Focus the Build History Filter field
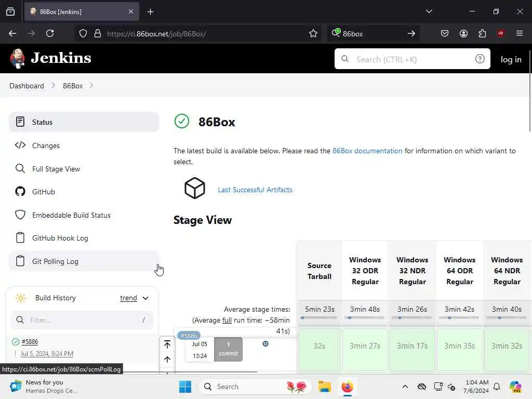Viewport: 532px width, 399px height. click(82, 320)
